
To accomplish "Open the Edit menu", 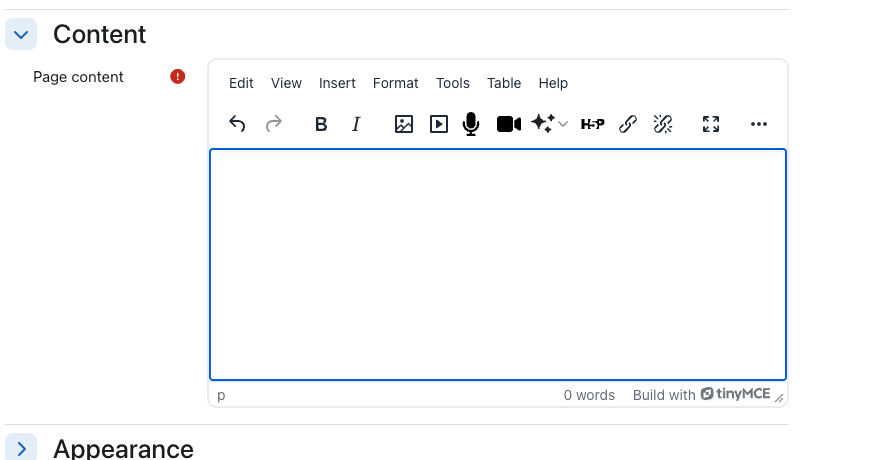I will 241,83.
